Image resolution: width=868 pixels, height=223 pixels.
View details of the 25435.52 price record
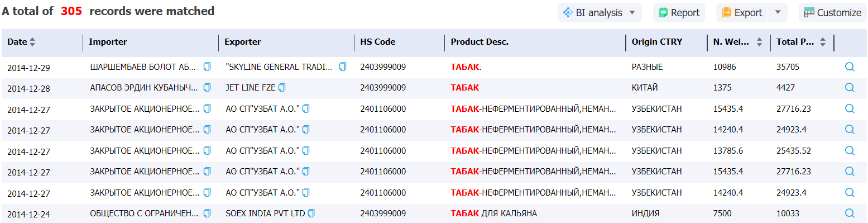point(850,150)
